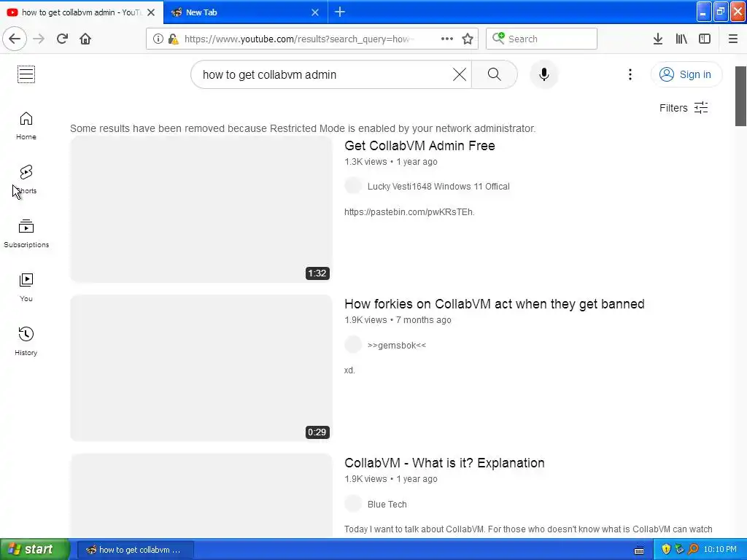Click the network connection tray icon
The image size is (747, 560).
[679, 549]
